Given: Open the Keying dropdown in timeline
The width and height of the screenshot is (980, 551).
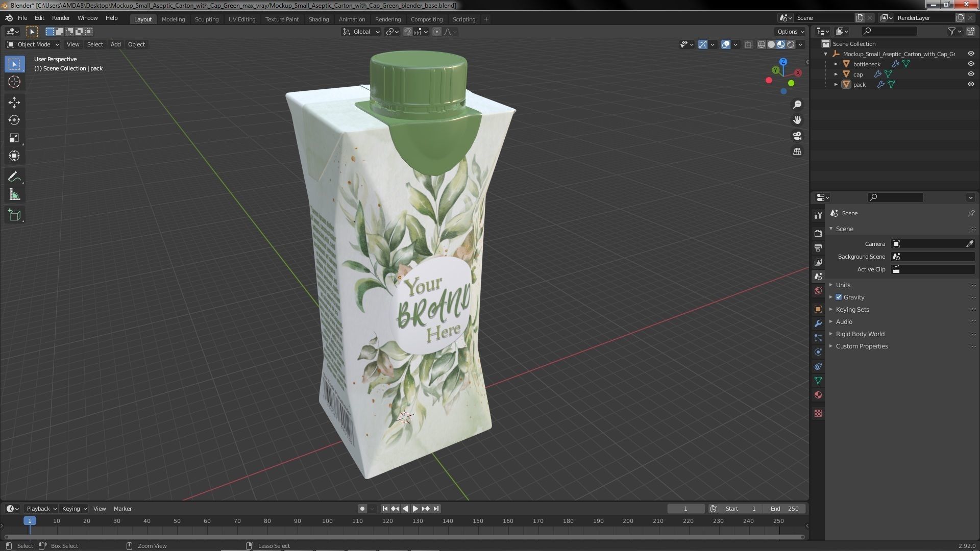Looking at the screenshot, I should (74, 509).
